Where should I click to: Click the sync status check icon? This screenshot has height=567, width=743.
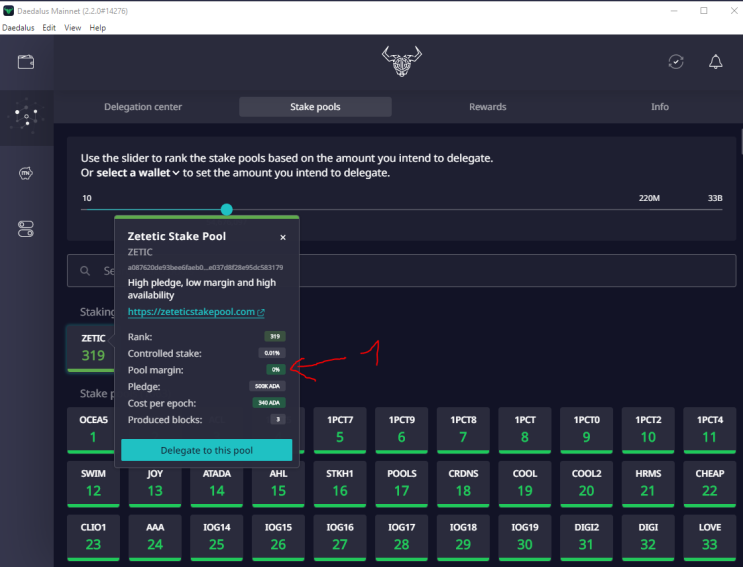(676, 62)
